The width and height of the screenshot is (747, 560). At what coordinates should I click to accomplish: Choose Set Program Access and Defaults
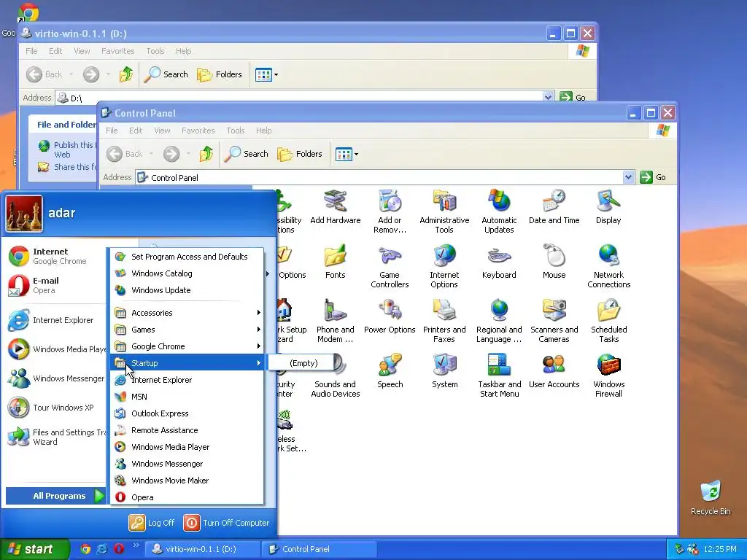[187, 257]
